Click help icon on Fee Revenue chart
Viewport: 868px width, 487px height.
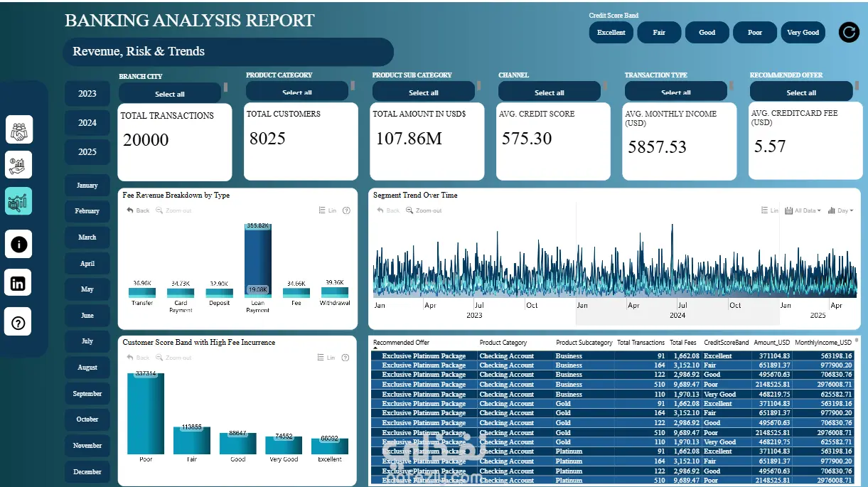point(346,210)
